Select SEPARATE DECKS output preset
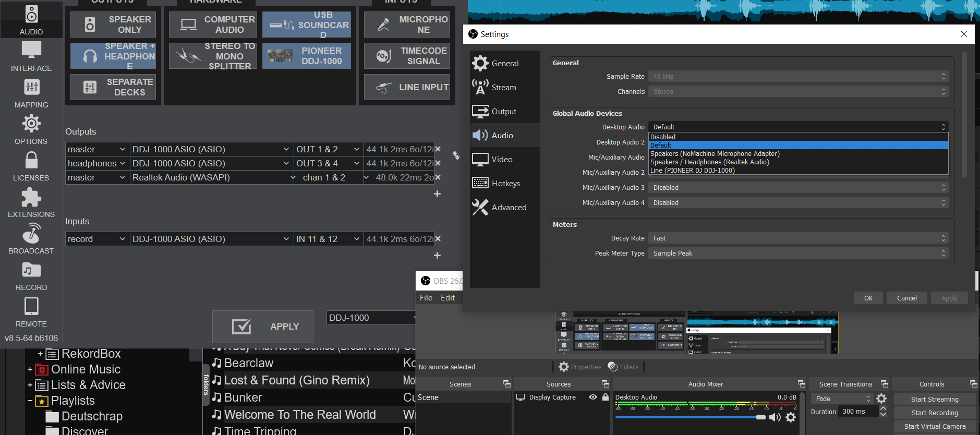 pos(113,87)
